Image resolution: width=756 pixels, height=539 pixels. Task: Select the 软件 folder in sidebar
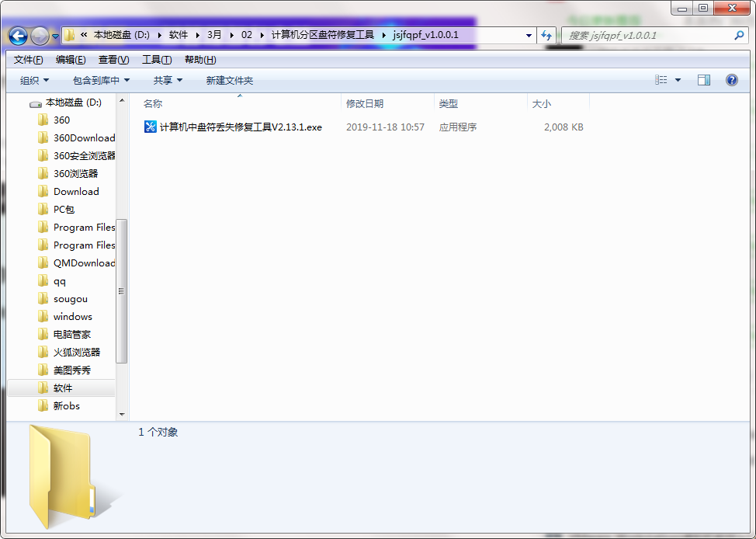click(x=61, y=388)
